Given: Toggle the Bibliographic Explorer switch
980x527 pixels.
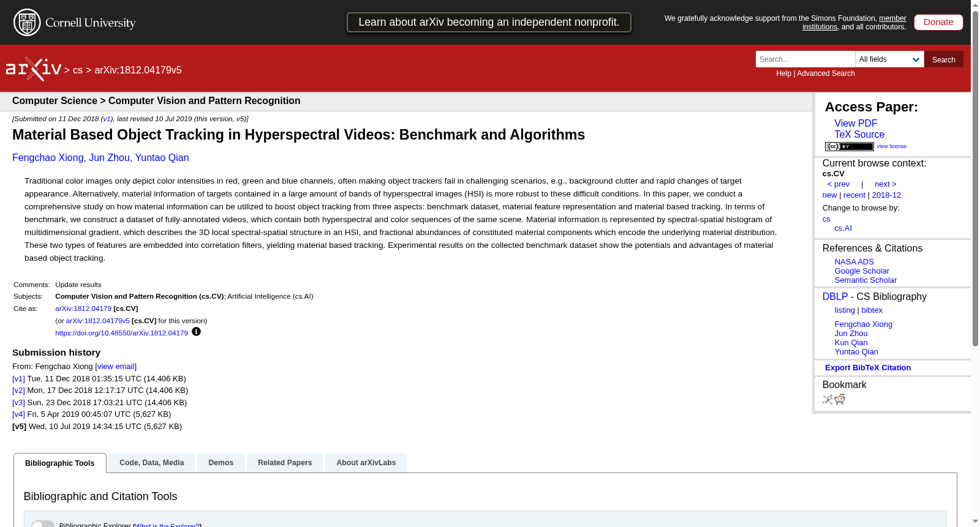Looking at the screenshot, I should pos(43,525).
